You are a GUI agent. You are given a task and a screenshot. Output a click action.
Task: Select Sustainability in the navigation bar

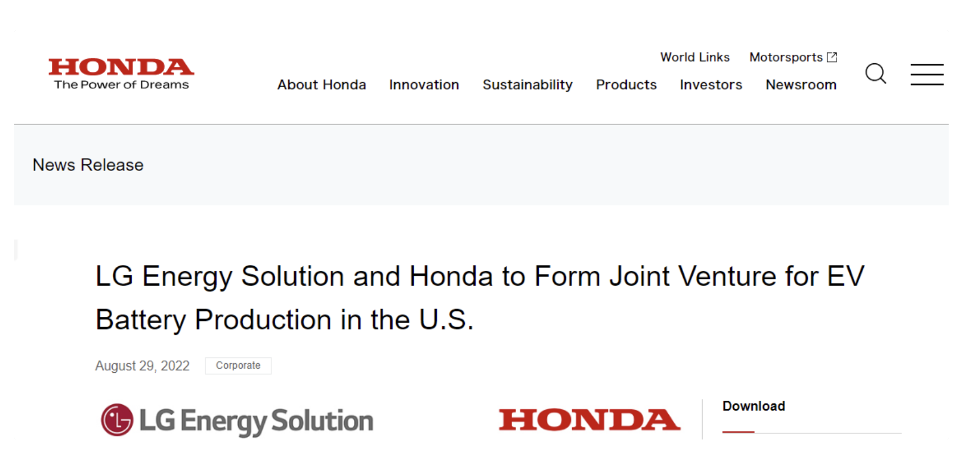click(527, 85)
